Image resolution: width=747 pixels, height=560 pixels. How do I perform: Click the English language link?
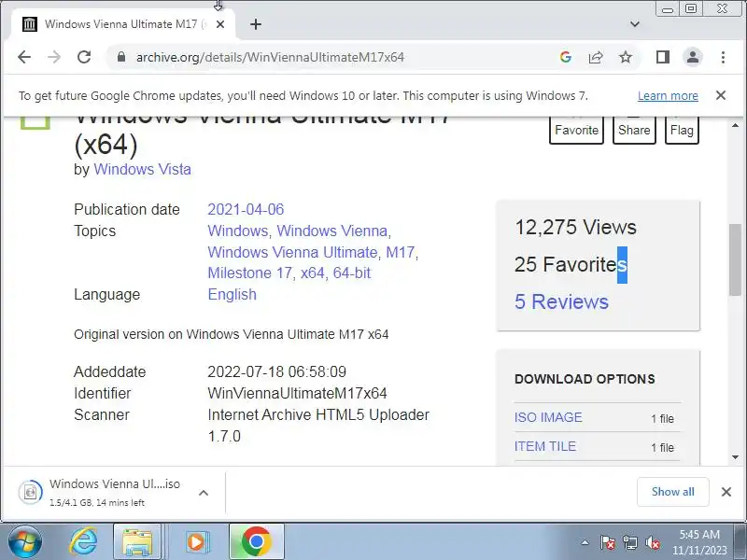coord(232,294)
